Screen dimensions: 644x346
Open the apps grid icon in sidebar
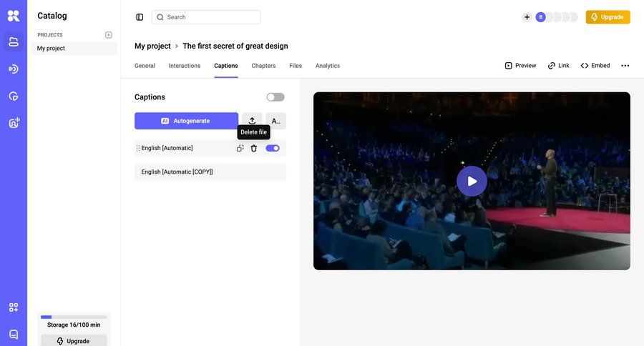pos(14,307)
